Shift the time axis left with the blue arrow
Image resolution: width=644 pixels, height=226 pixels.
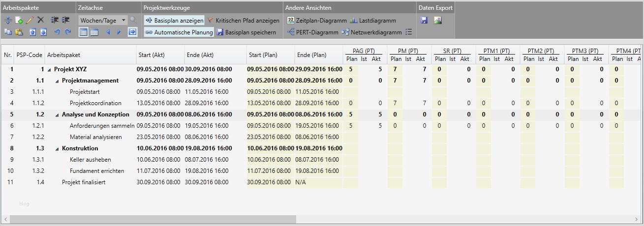pyautogui.click(x=108, y=32)
